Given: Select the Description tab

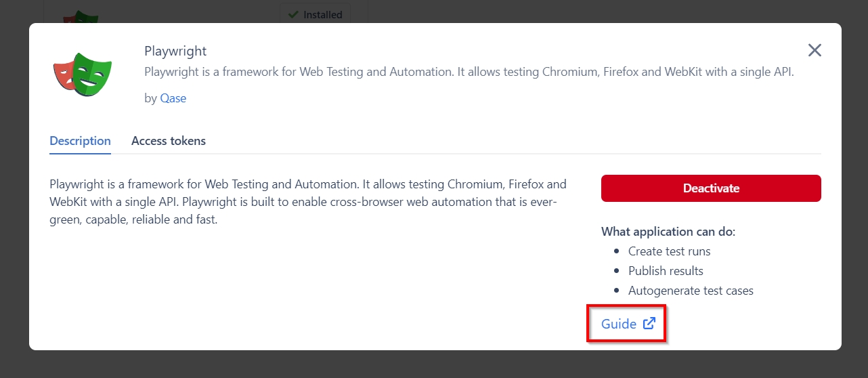Looking at the screenshot, I should (x=80, y=141).
